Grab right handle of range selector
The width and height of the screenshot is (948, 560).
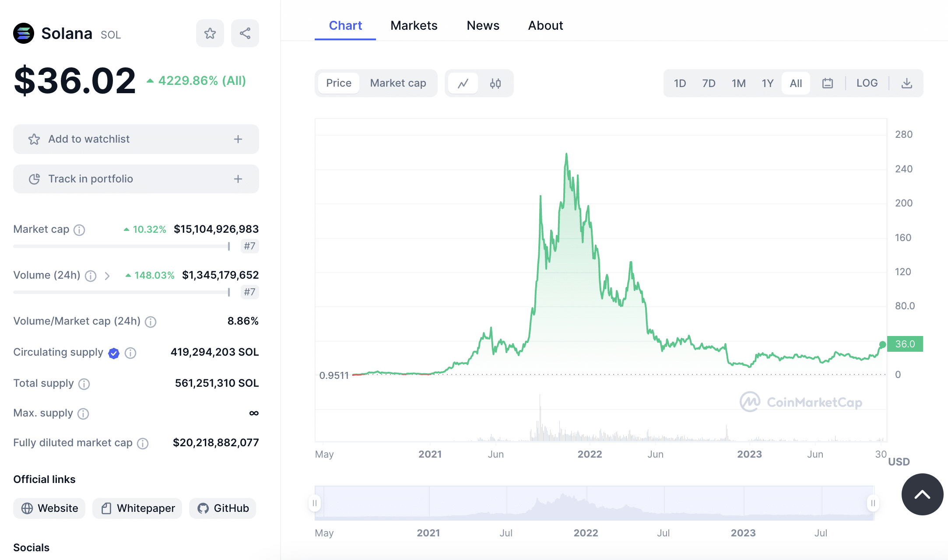pyautogui.click(x=873, y=503)
